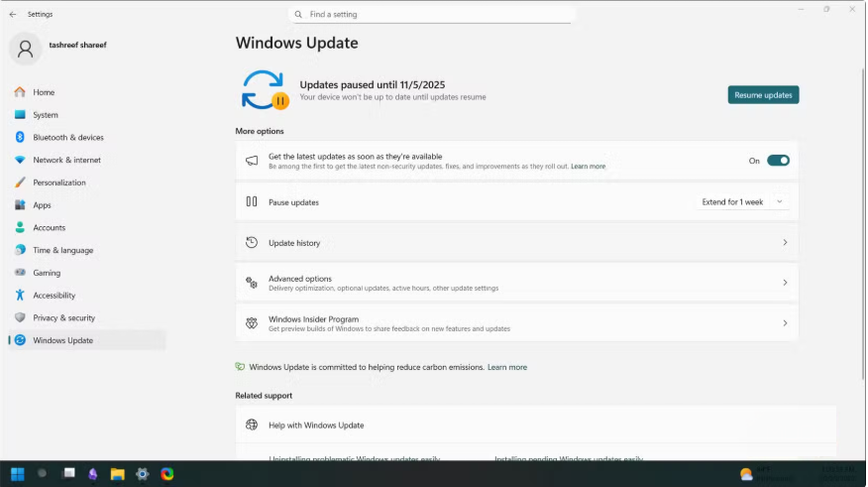Screen dimensions: 868x487
Task: Click the search magnifier icon
Action: [298, 15]
